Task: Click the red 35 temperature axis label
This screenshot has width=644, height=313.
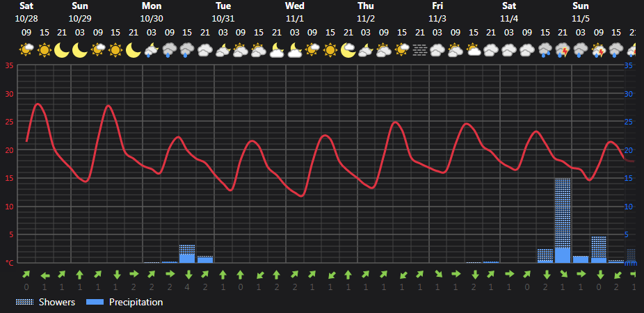Action: 10,65
